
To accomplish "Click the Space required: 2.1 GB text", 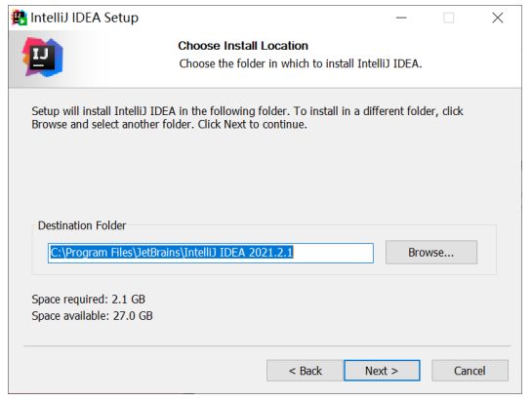I will click(x=88, y=300).
